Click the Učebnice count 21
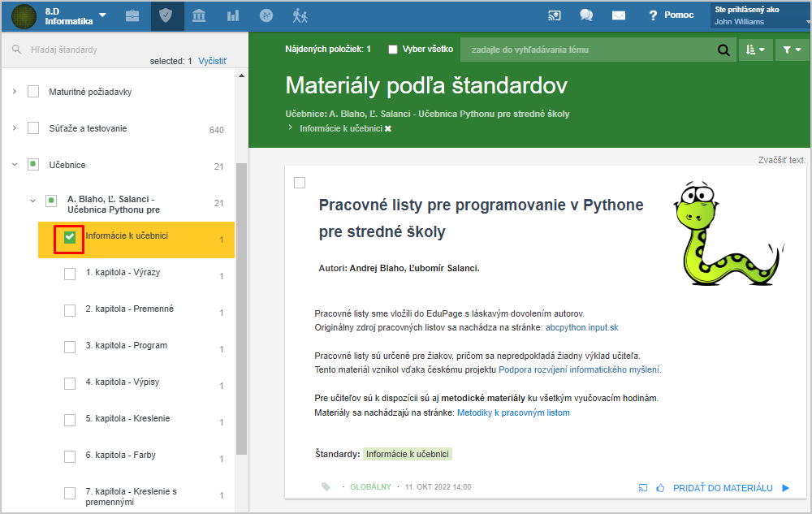This screenshot has height=514, width=812. [x=219, y=166]
